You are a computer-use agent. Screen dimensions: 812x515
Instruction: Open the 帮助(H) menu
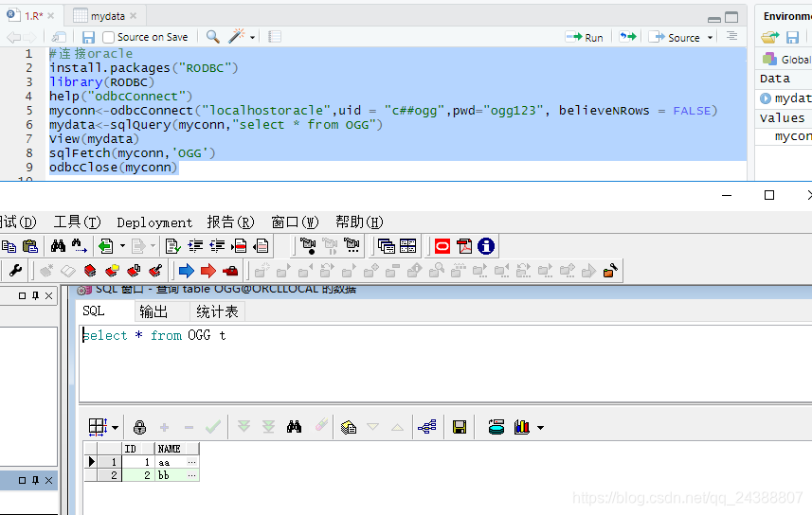coord(359,222)
